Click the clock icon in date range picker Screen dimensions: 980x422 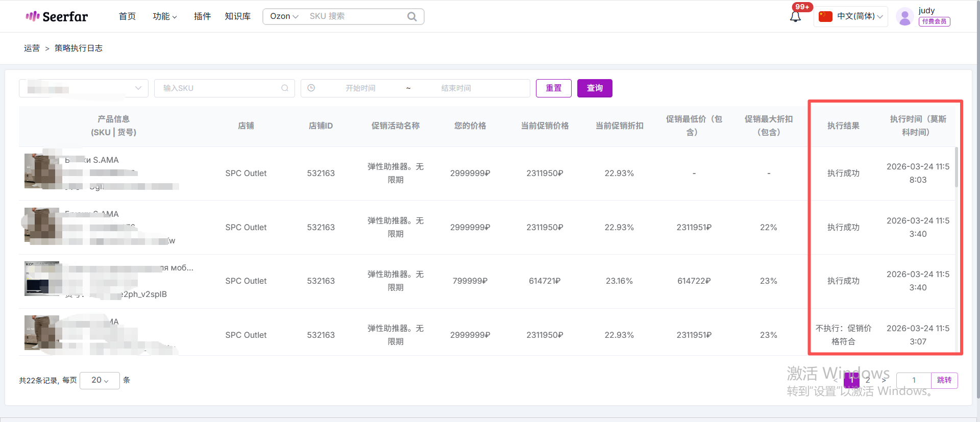[x=311, y=88]
